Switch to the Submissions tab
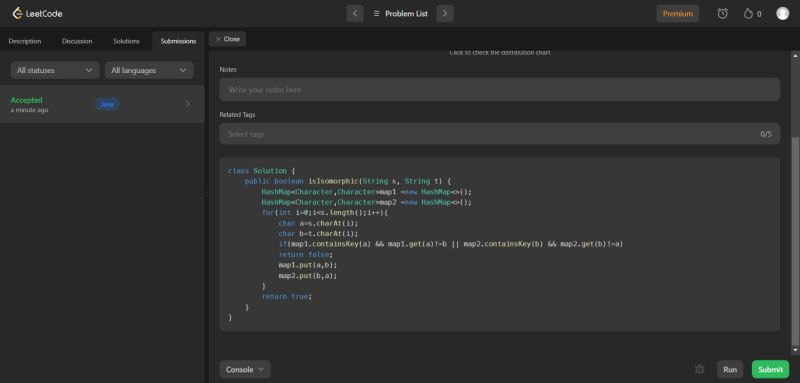This screenshot has width=800, height=383. (x=178, y=41)
